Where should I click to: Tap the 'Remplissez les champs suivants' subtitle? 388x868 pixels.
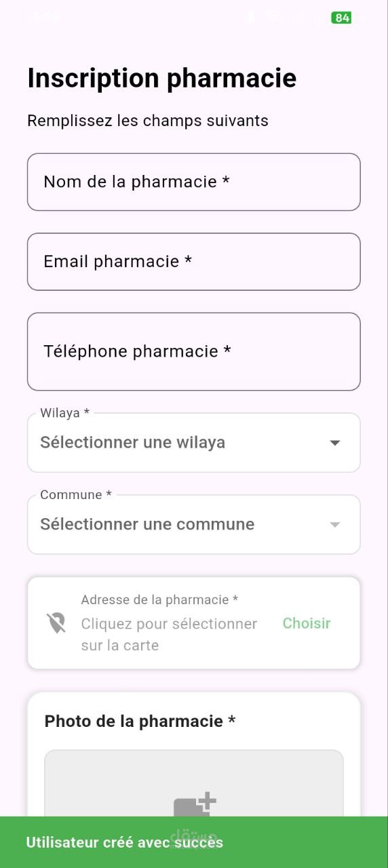click(x=148, y=121)
